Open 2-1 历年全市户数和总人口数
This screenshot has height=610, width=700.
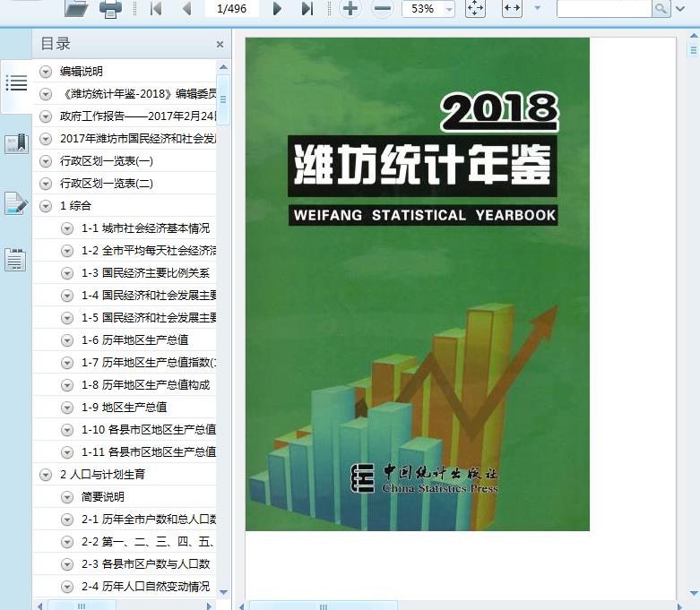(x=149, y=519)
